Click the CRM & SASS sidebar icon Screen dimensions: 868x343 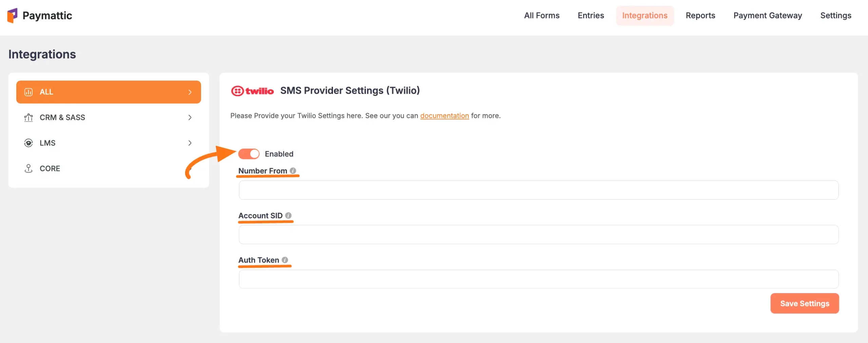coord(28,117)
